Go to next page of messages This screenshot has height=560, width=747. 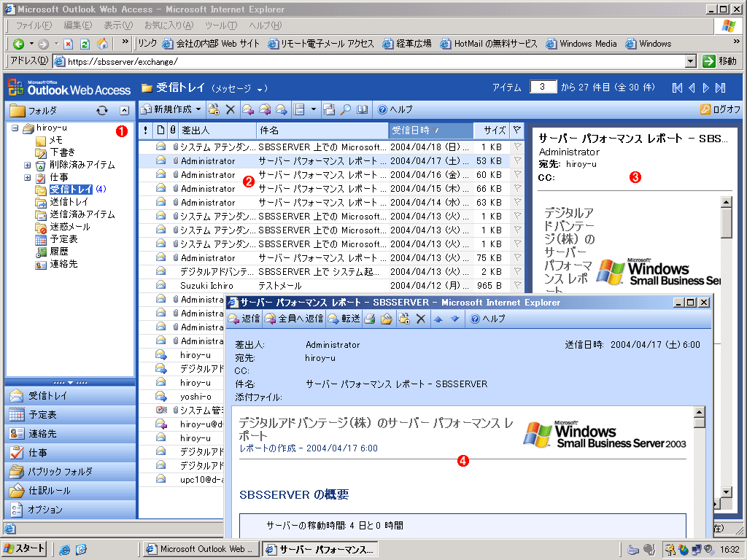coord(706,87)
